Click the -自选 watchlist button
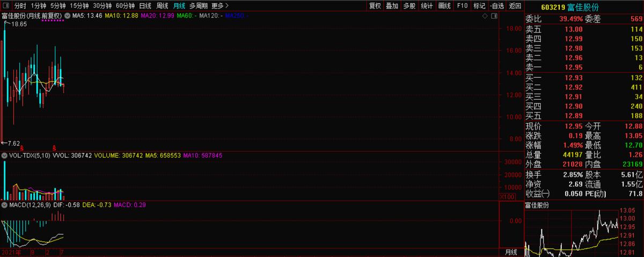 [497, 6]
